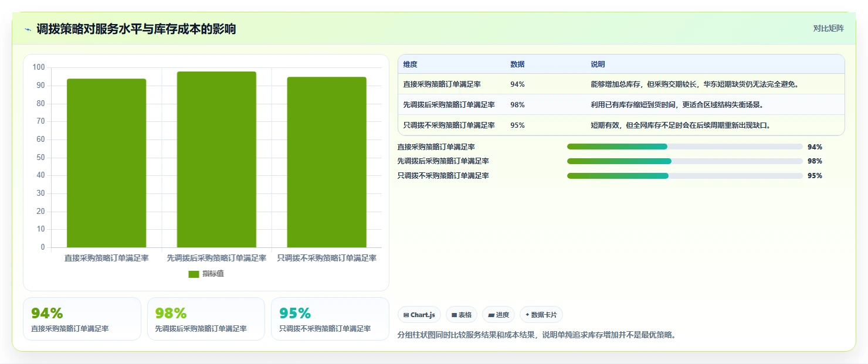868x364 pixels.
Task: Select the Chart.js tag chip
Action: 419,315
